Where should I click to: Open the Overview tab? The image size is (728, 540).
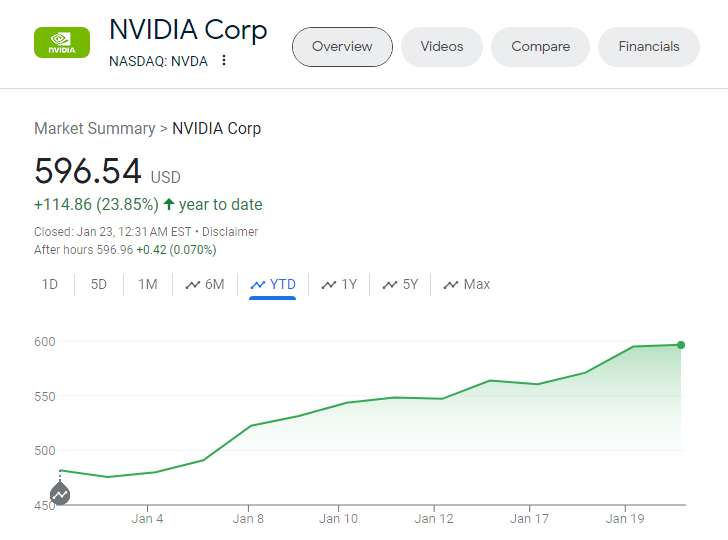tap(342, 47)
